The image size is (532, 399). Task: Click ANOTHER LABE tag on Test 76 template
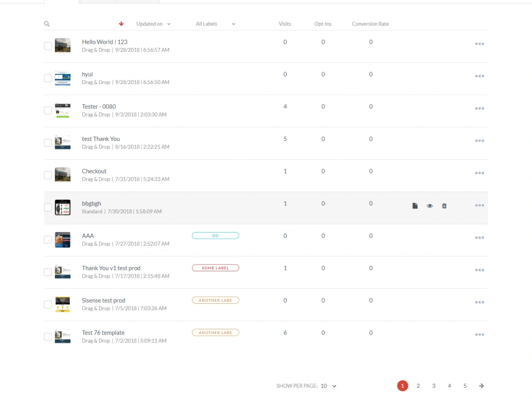coord(215,332)
